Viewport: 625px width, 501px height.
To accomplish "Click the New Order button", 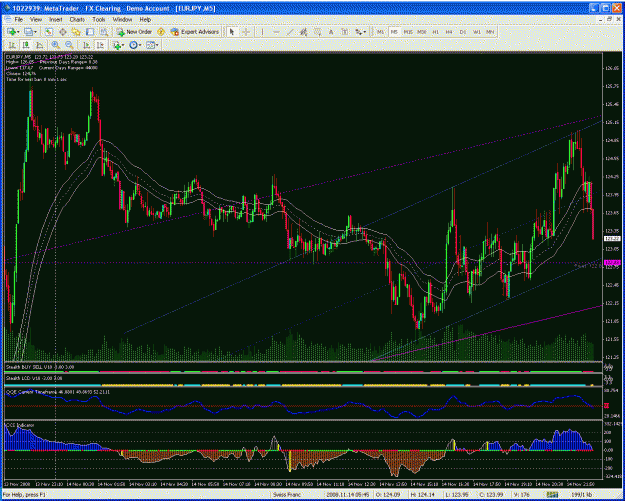I will tap(134, 32).
